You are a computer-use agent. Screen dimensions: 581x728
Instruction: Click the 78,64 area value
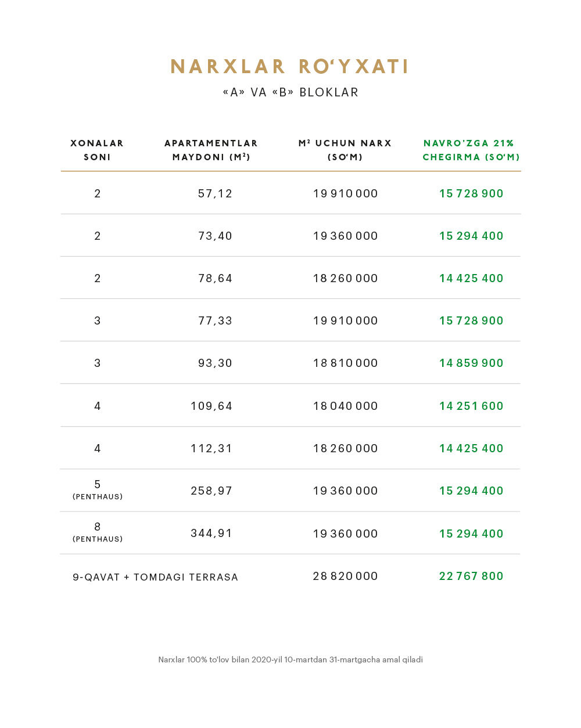215,278
